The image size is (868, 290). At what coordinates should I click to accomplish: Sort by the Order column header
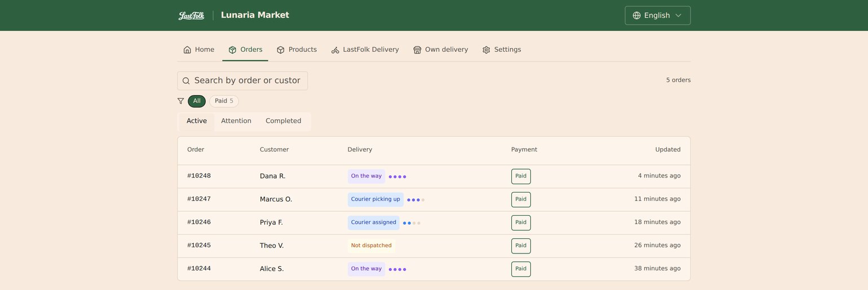pos(196,150)
